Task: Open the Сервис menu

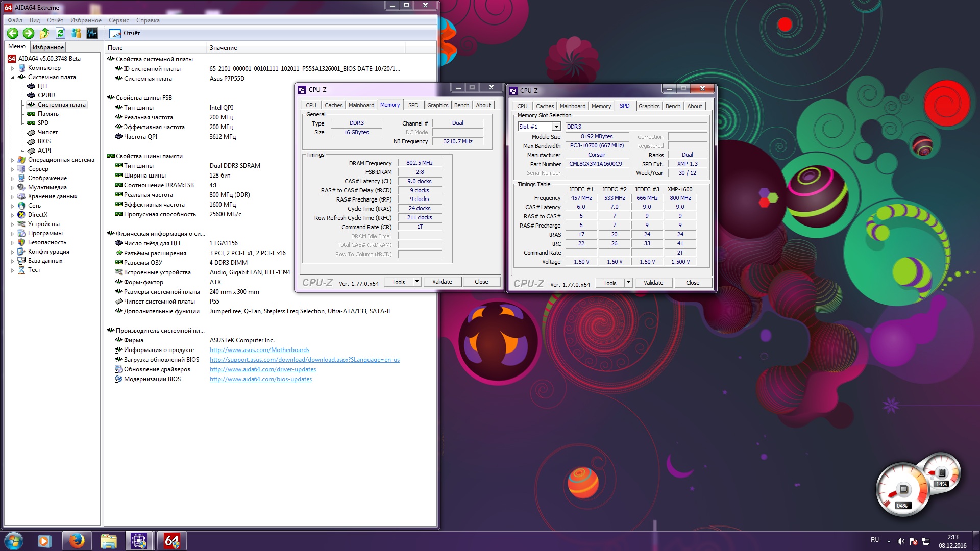Action: [x=118, y=20]
